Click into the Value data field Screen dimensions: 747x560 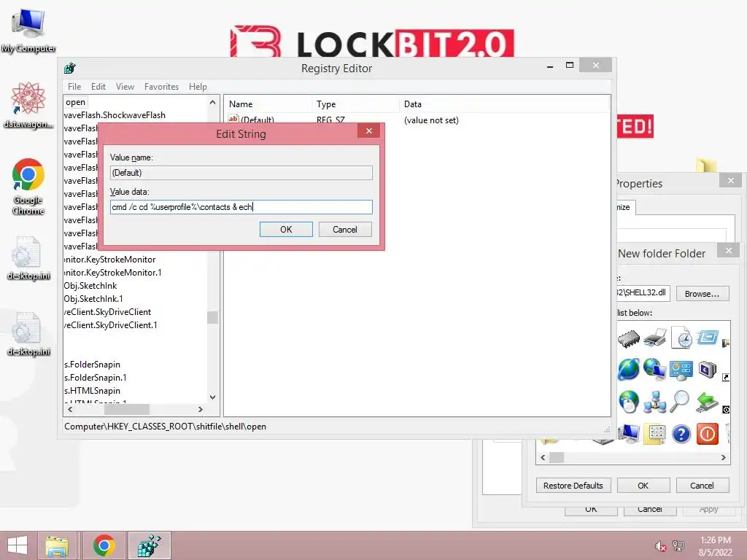pos(241,206)
